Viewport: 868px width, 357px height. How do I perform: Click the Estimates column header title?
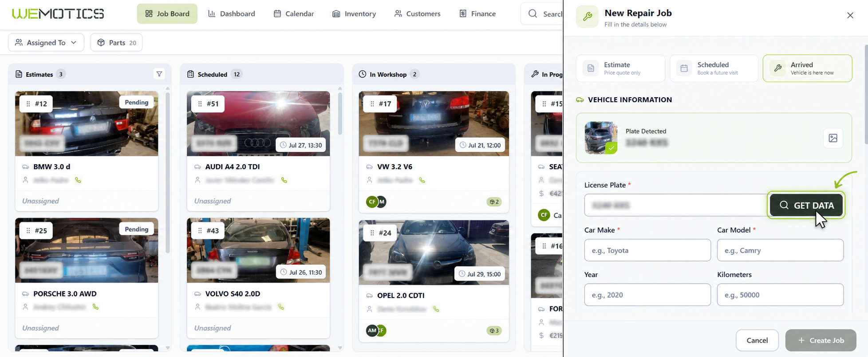click(39, 74)
